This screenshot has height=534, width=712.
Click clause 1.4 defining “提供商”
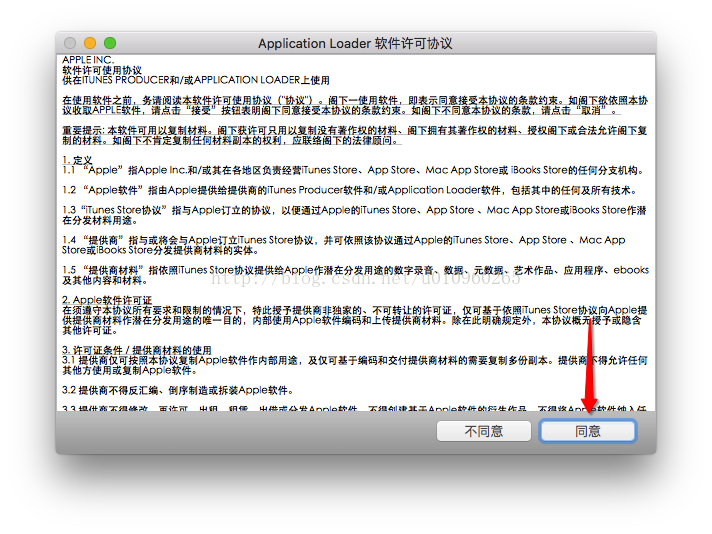pyautogui.click(x=344, y=245)
